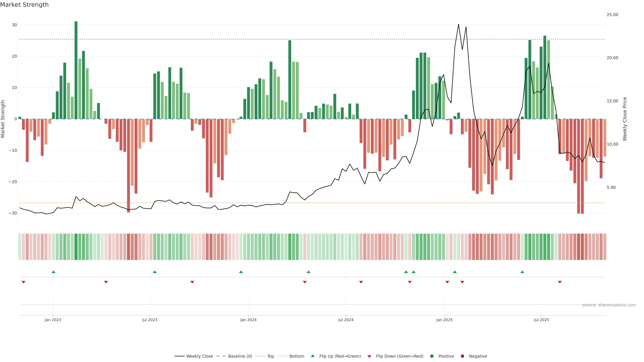Click the Flip Down red triangle legend icon

369,356
